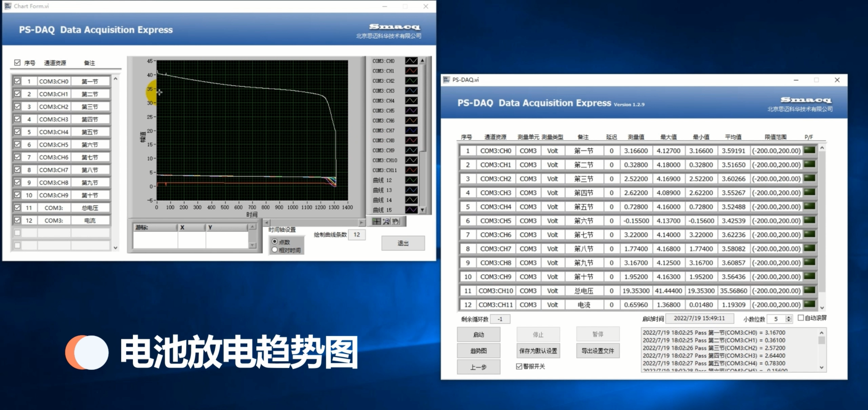Viewport: 868px width, 410px height.
Task: Click the 退出 exit button
Action: point(403,243)
